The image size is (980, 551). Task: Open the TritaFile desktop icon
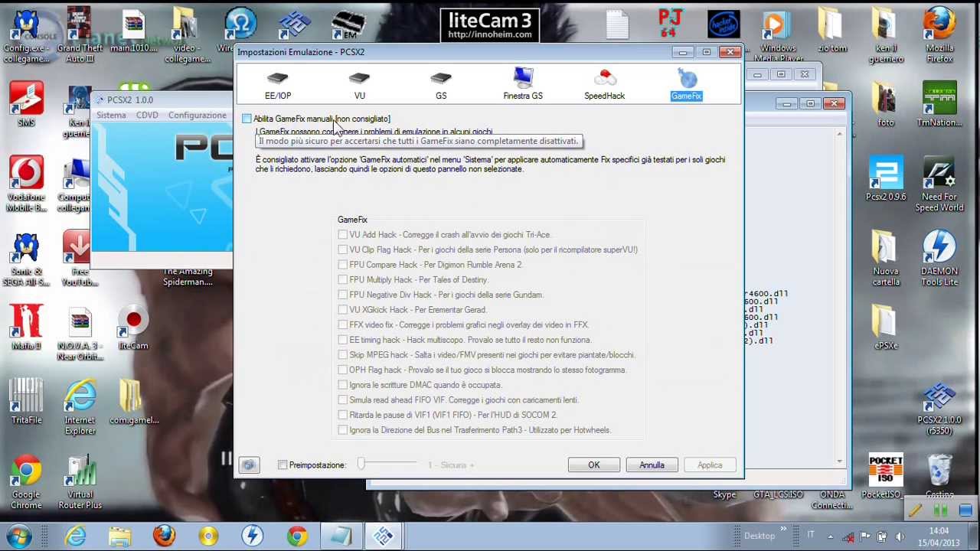pyautogui.click(x=26, y=402)
